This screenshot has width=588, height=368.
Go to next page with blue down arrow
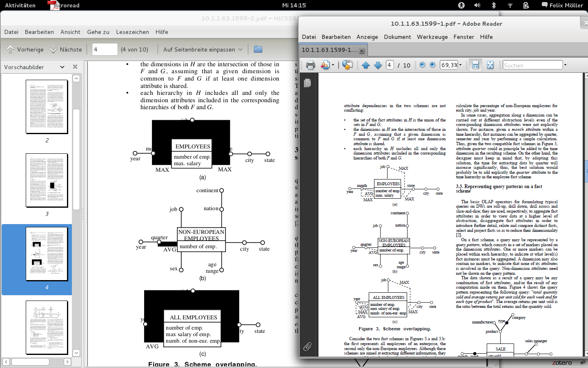point(378,65)
